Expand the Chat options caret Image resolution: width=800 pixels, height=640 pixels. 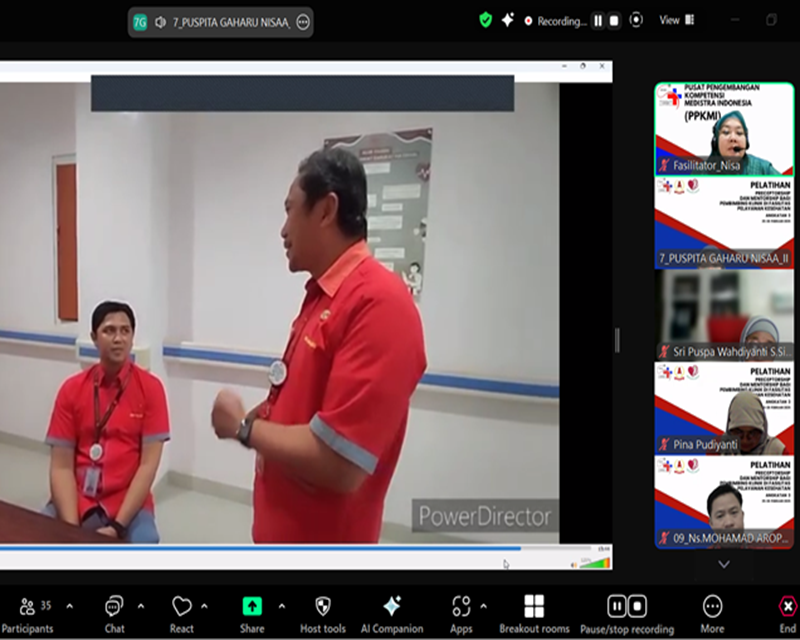(x=140, y=606)
